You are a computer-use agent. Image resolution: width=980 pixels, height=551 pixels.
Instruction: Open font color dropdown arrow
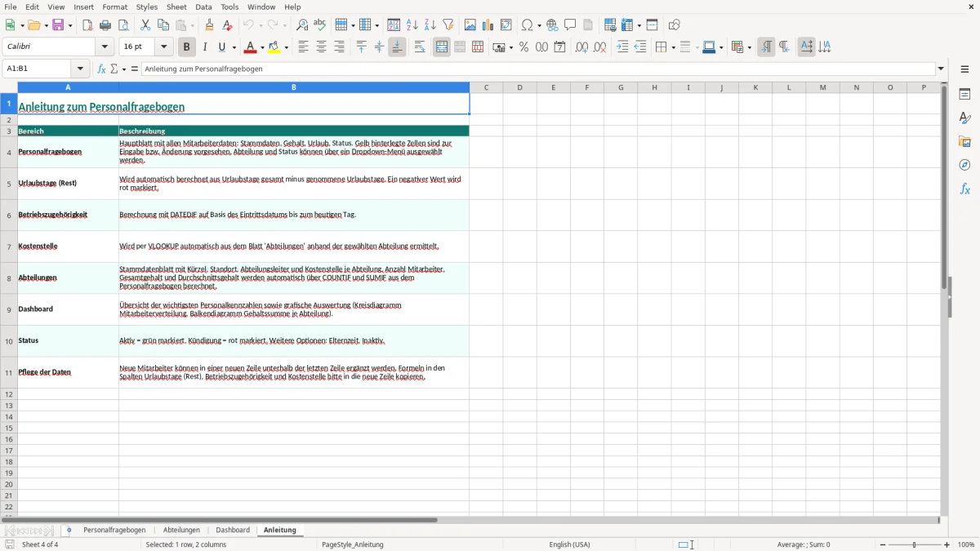262,47
